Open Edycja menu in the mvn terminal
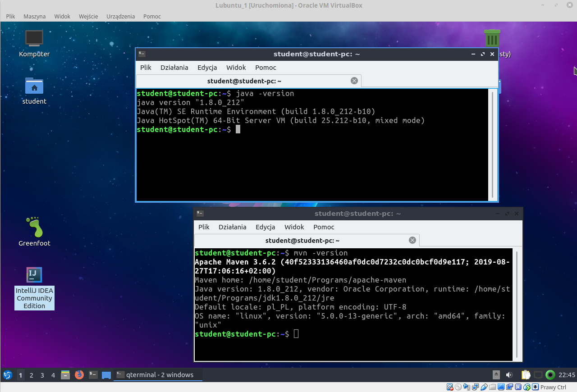Image resolution: width=577 pixels, height=392 pixels. [x=266, y=227]
